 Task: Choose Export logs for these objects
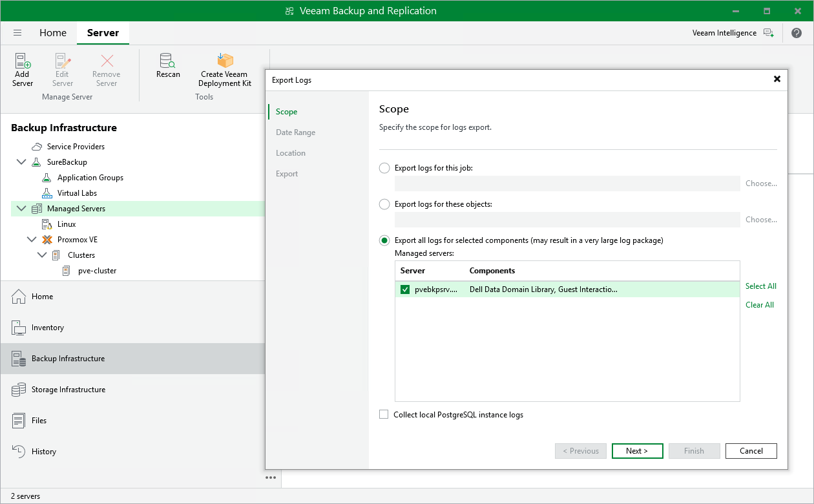pyautogui.click(x=384, y=204)
